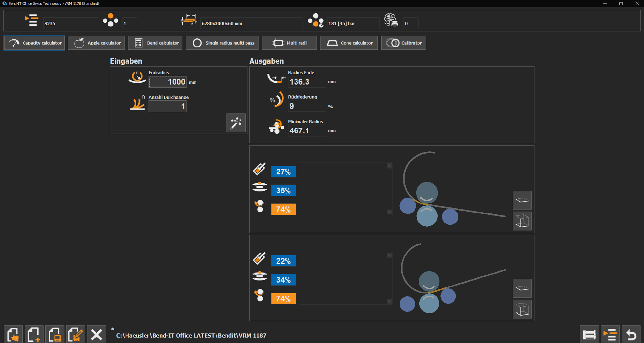This screenshot has height=343, width=644.
Task: Create new file via the plus document icon
Action: pyautogui.click(x=34, y=335)
